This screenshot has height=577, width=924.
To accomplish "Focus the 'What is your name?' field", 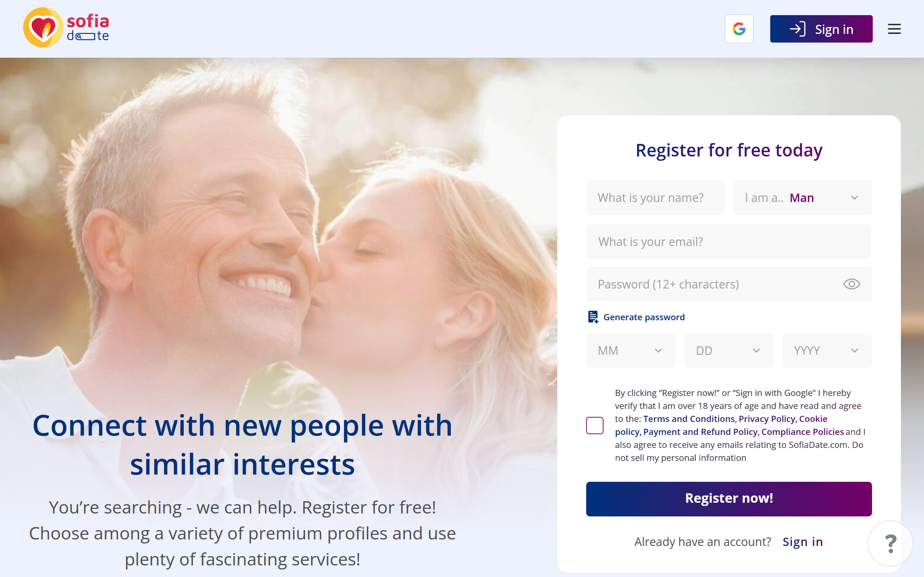I will (x=655, y=198).
